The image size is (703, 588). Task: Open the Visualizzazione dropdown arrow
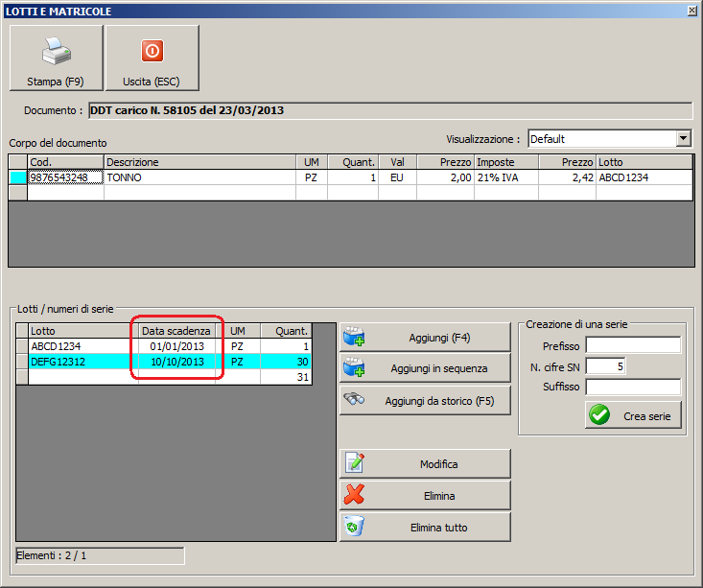[x=683, y=138]
